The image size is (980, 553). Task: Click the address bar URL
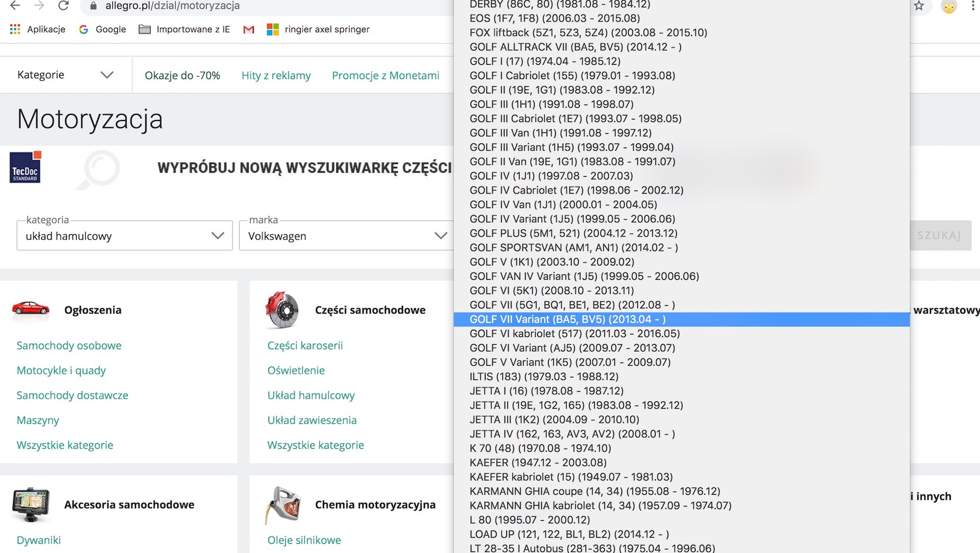click(173, 6)
